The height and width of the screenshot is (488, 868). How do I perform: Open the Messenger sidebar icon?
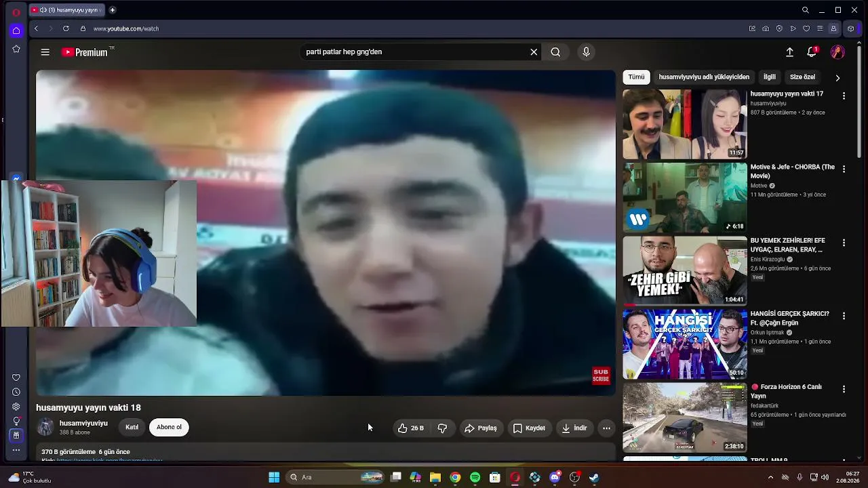coord(16,179)
